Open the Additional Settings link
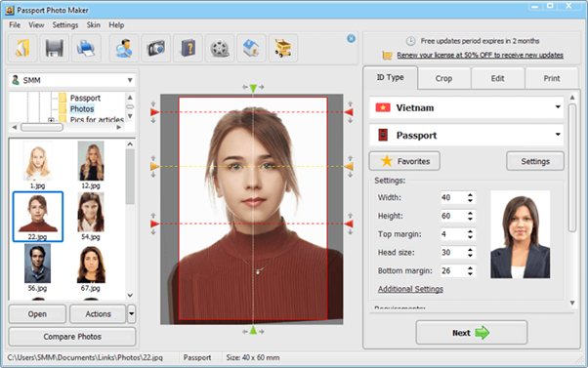This screenshot has width=588, height=368. coord(410,289)
